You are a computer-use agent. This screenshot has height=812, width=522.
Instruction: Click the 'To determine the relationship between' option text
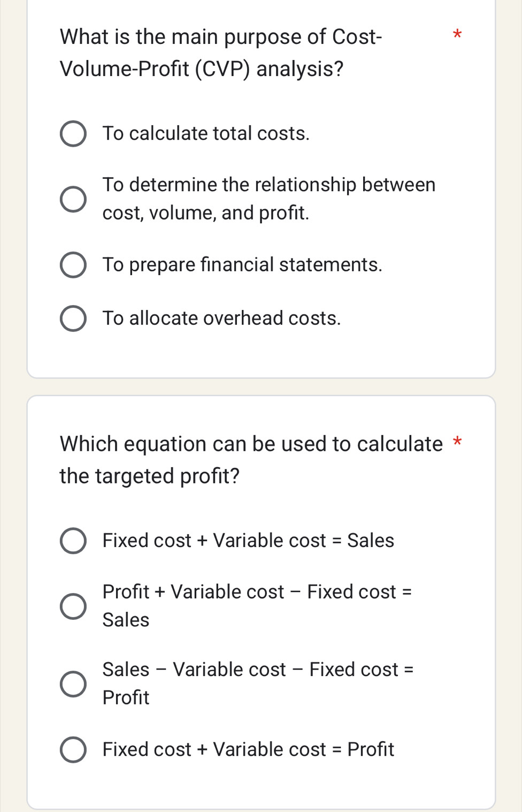(268, 185)
